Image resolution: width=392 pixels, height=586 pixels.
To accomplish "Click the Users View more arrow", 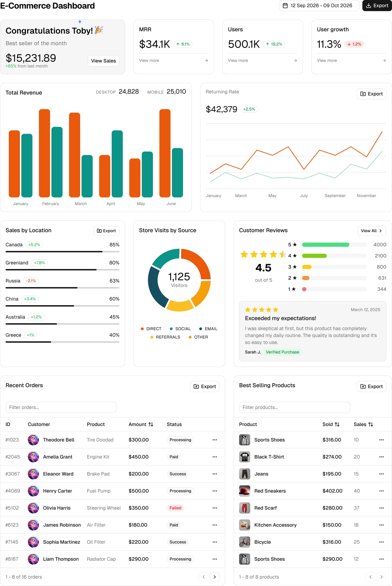I will coord(295,60).
